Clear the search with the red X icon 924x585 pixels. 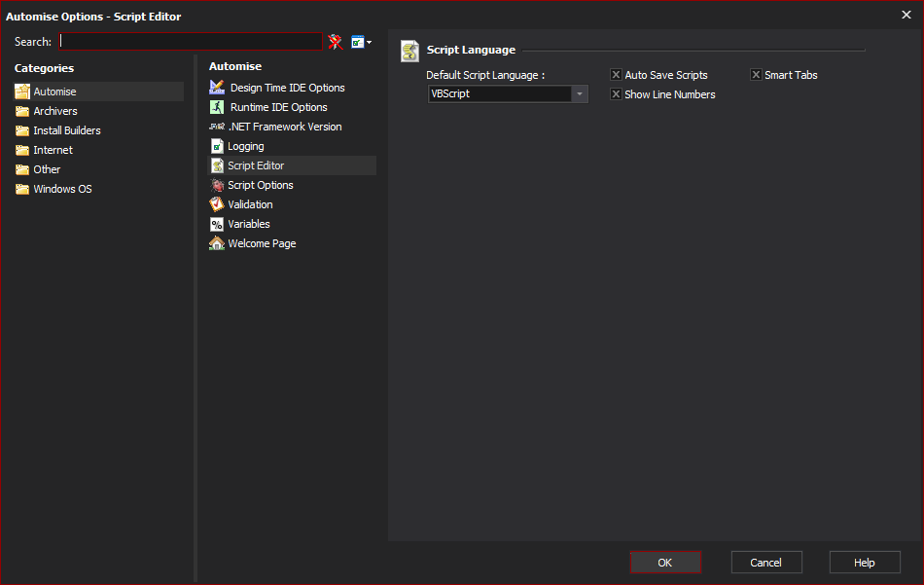336,42
